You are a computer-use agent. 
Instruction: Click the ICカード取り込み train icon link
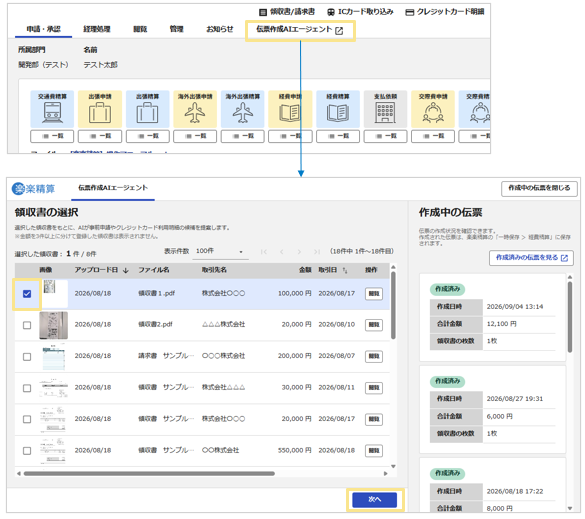pos(360,12)
